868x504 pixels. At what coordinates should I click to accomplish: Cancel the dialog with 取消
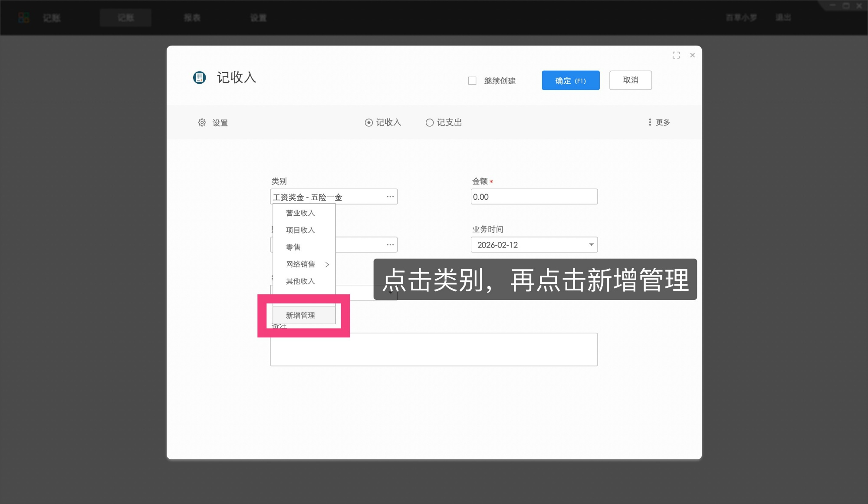[x=630, y=80]
